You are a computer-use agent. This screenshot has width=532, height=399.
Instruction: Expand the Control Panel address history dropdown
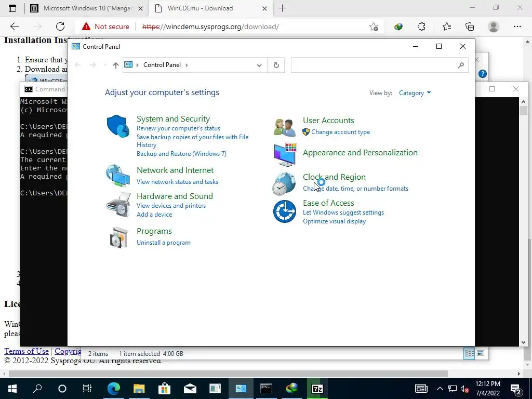click(x=259, y=65)
